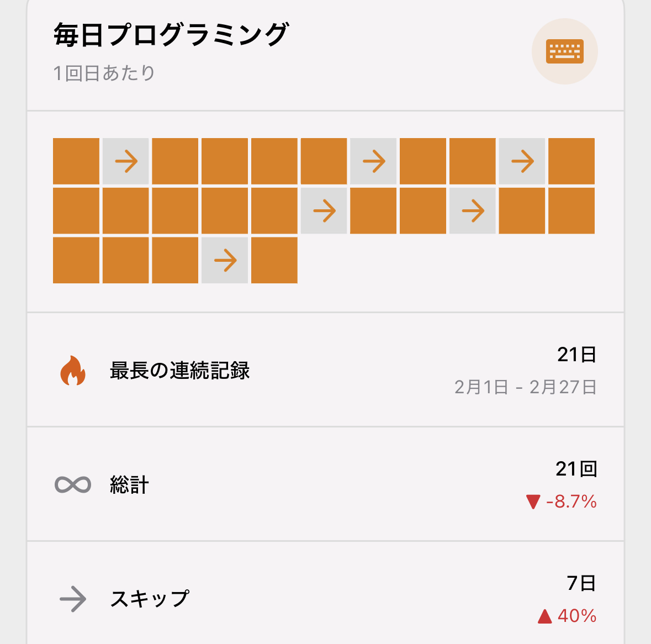Screen dimensions: 651x644
Task: Click the gray arrow icon beside スキップ
Action: 73,599
